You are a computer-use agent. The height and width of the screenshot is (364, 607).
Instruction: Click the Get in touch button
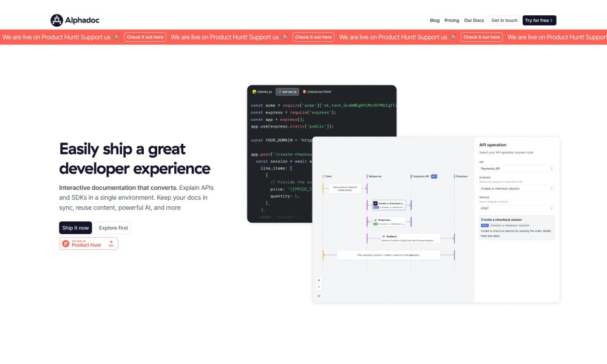(x=504, y=21)
